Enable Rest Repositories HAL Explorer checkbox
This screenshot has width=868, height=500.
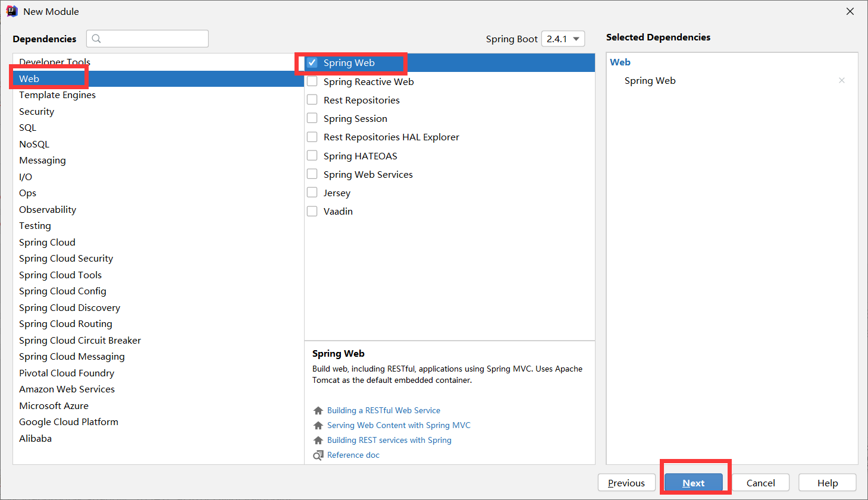(312, 137)
